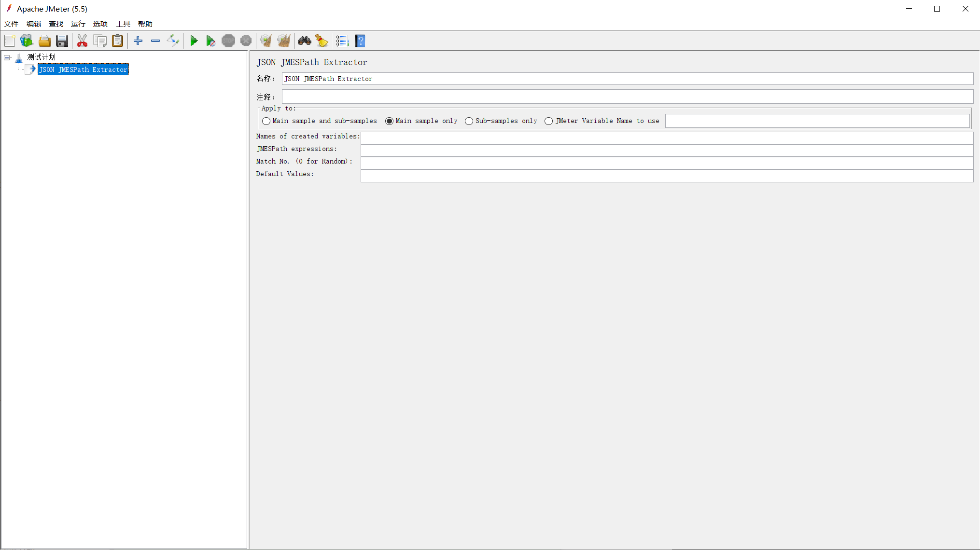This screenshot has width=980, height=550.
Task: Click the Stop test icon
Action: point(228,41)
